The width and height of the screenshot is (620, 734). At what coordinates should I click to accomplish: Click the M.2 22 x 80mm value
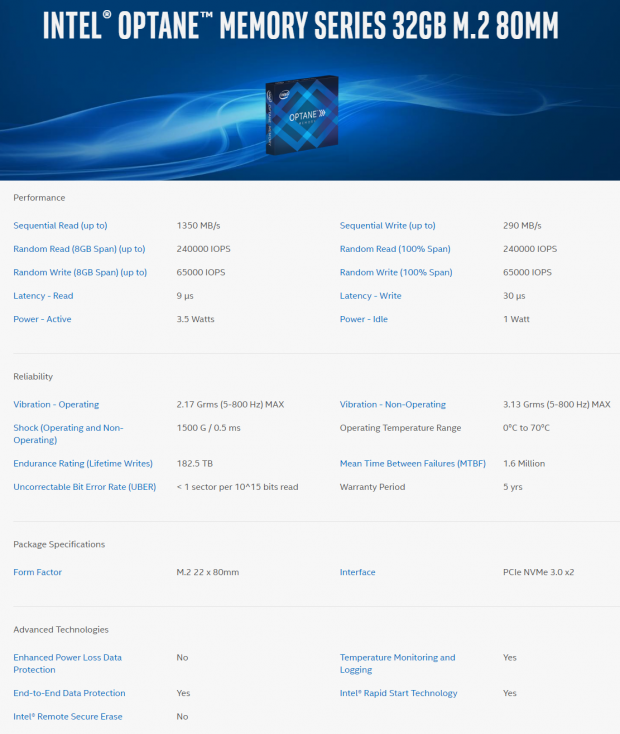[x=208, y=572]
